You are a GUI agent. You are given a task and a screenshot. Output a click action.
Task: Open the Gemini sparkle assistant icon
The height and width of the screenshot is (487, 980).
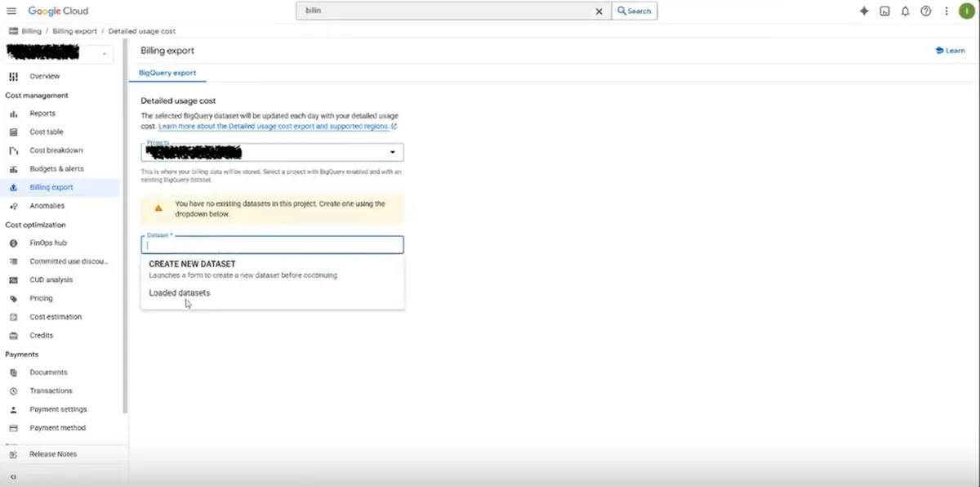(x=864, y=11)
